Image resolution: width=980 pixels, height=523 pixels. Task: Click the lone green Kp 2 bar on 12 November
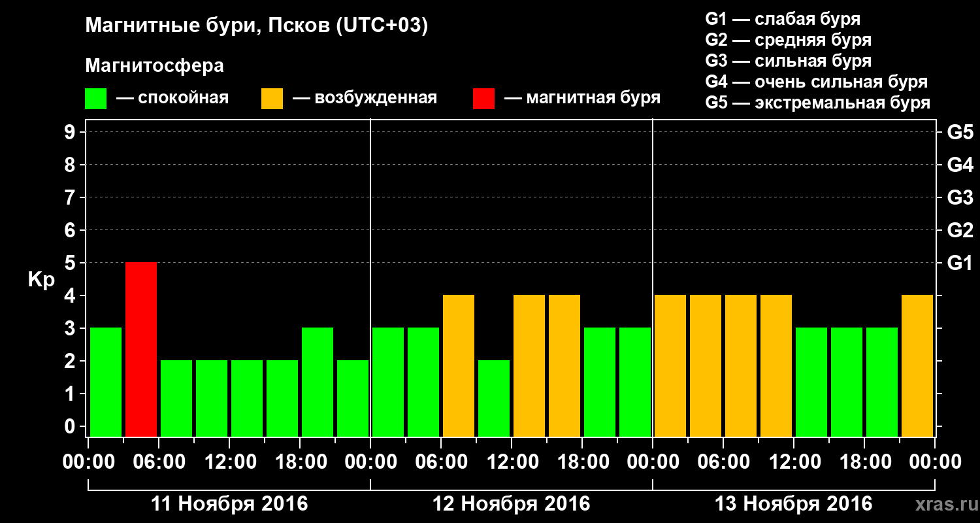(x=494, y=398)
